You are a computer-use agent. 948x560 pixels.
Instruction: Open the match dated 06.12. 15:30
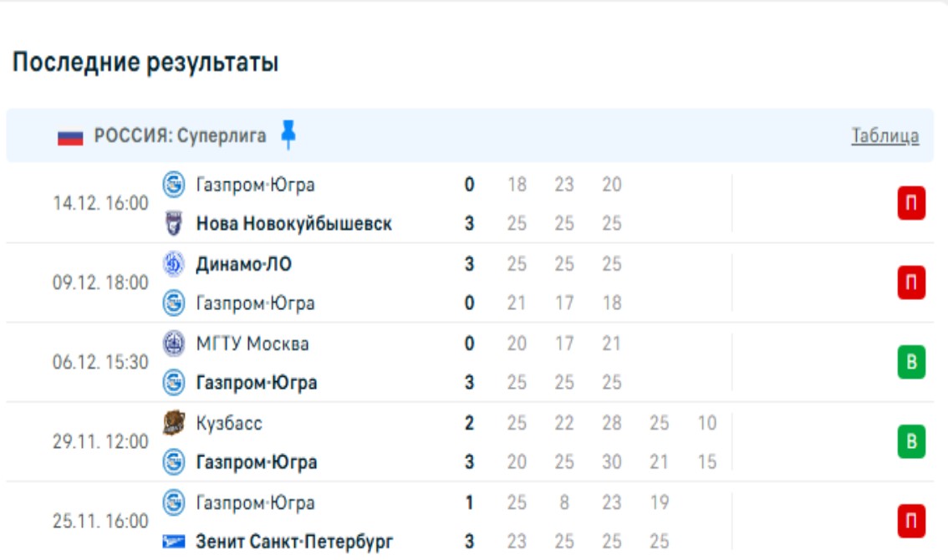(100, 364)
